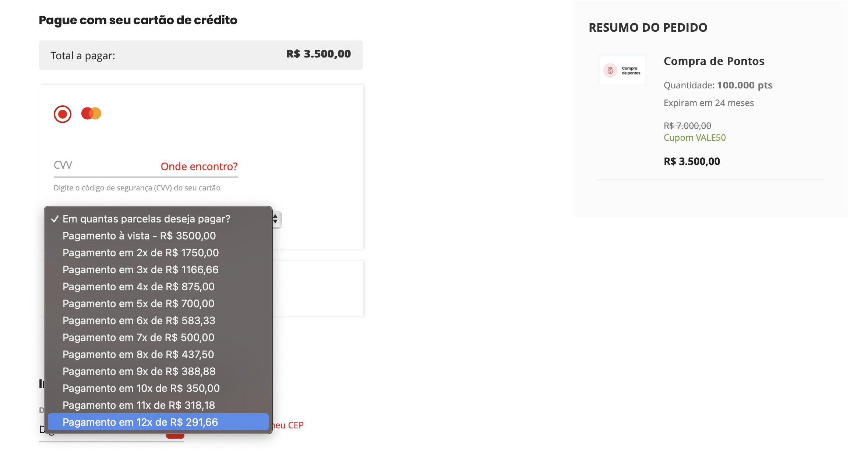The height and width of the screenshot is (456, 868).
Task: Click the Compra de pontos product thumbnail
Action: click(x=622, y=70)
